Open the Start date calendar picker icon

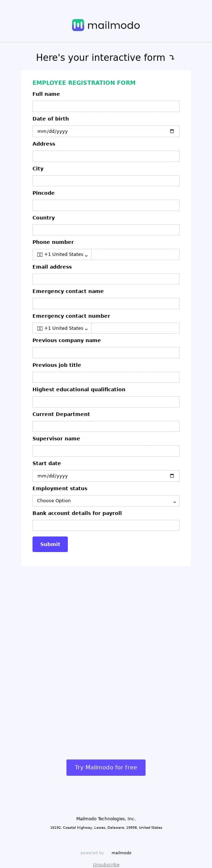(x=172, y=476)
